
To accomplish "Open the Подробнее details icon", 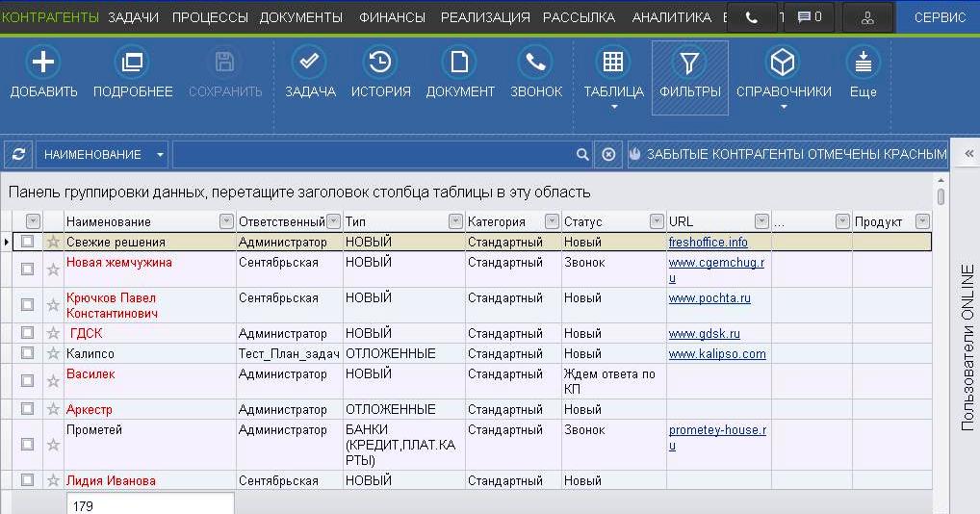I will (x=132, y=62).
